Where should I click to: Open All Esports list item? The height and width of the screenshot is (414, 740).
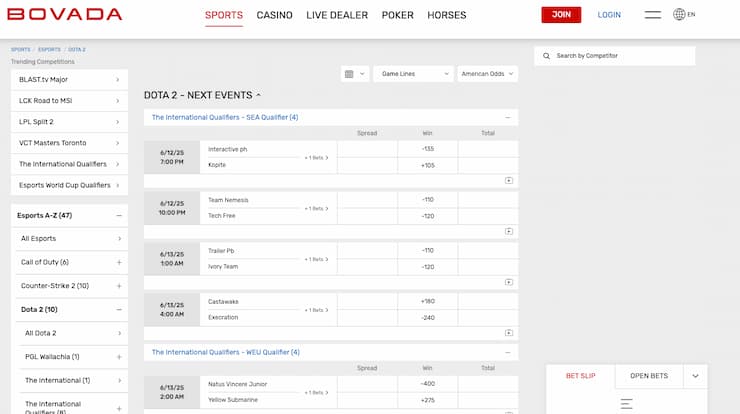click(71, 238)
